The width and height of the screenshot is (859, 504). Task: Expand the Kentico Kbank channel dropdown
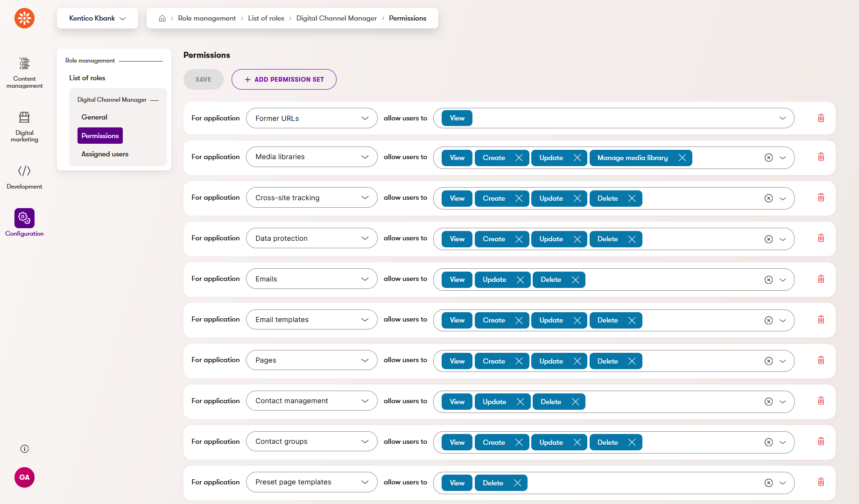click(97, 18)
